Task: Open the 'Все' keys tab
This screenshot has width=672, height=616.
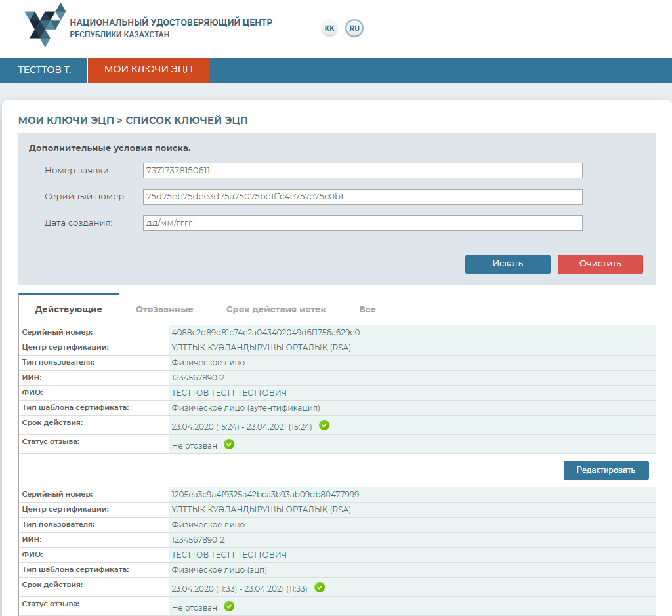Action: 367,309
